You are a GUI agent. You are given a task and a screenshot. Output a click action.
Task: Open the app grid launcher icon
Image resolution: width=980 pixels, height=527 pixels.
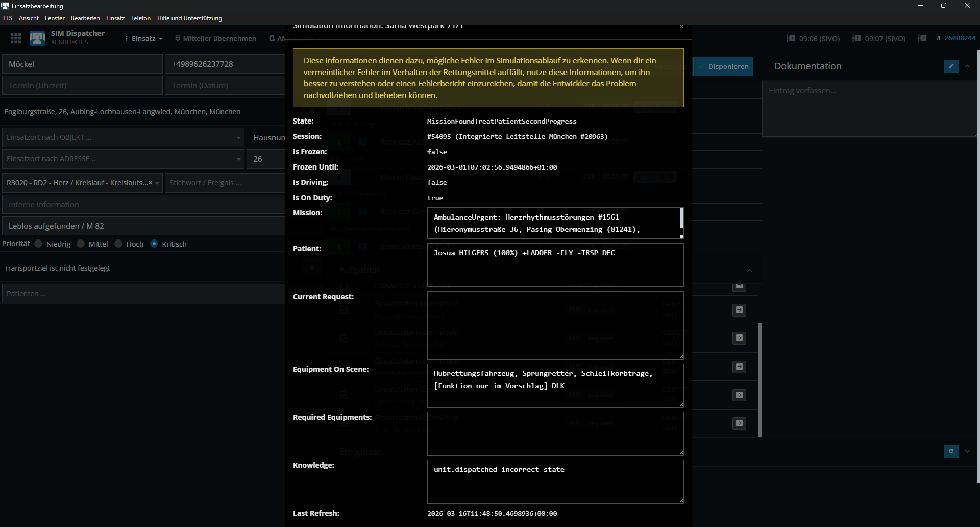coord(16,38)
